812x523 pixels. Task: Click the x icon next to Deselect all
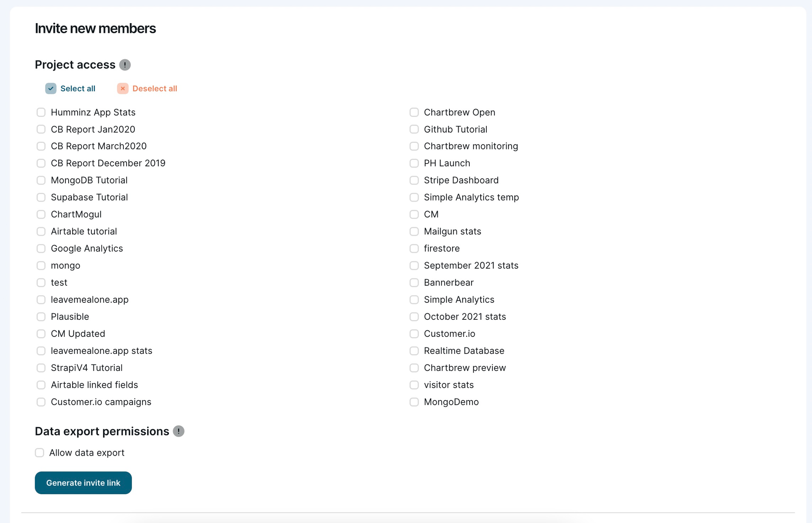(122, 88)
